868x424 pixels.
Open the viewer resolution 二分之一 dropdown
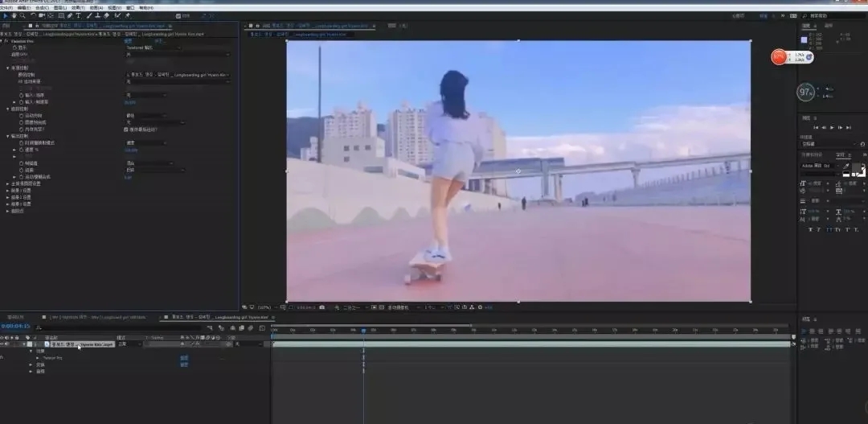(354, 307)
